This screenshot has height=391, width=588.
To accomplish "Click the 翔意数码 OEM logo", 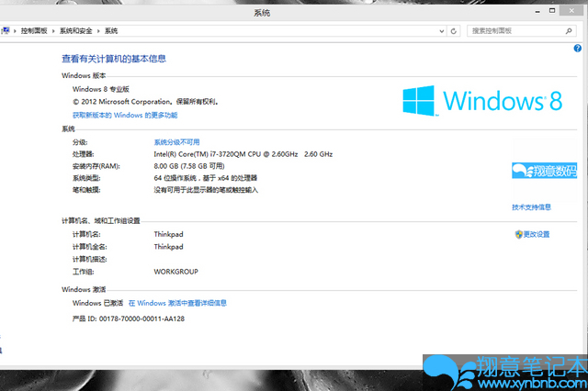I will (545, 171).
